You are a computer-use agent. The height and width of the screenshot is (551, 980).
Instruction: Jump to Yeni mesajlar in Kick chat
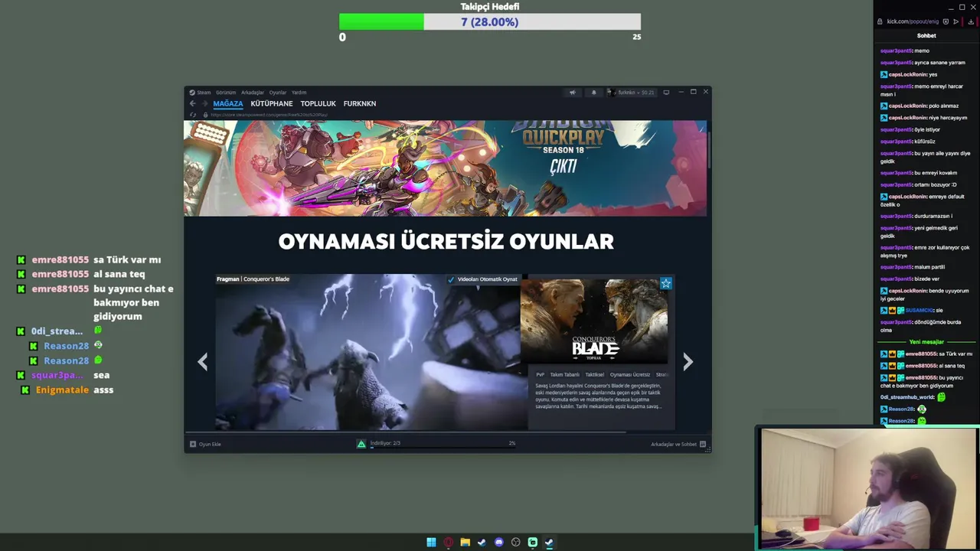[926, 342]
